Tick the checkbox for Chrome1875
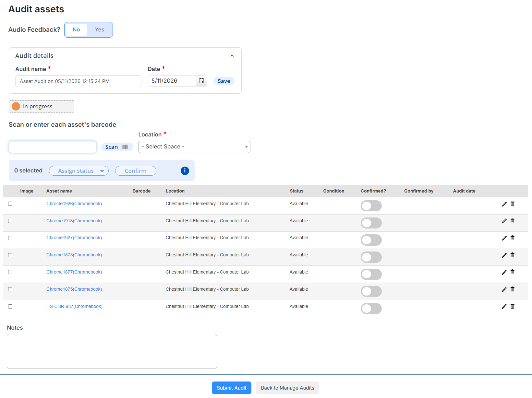The height and width of the screenshot is (398, 532). [x=10, y=289]
